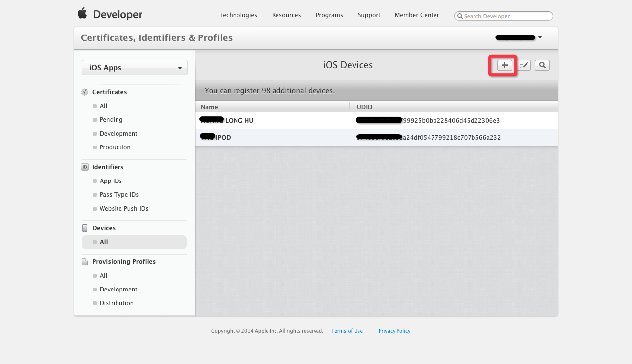Click the Identifiers ID icon
Screen dimensions: 632x364
85,167
